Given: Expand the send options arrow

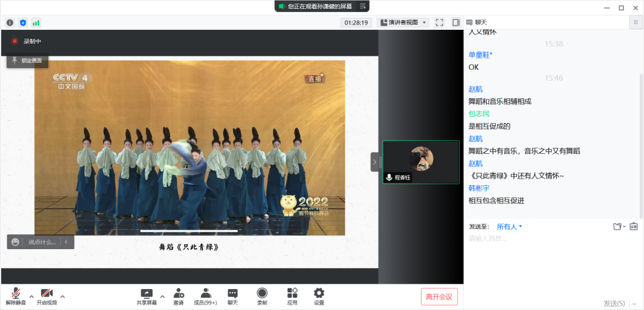Looking at the screenshot, I should (x=634, y=303).
